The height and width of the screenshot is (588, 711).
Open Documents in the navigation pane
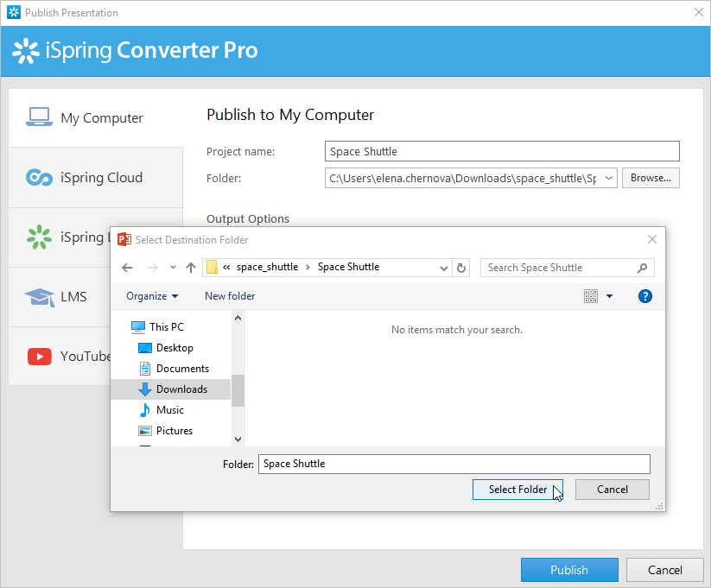point(174,369)
